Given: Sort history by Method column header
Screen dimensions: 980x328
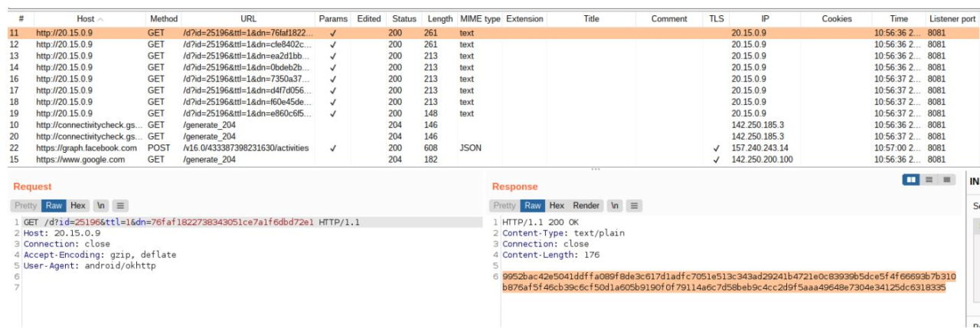Looking at the screenshot, I should pos(163,18).
